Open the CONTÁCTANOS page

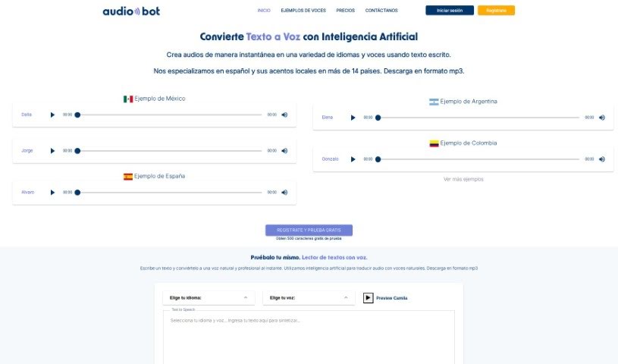point(381,11)
